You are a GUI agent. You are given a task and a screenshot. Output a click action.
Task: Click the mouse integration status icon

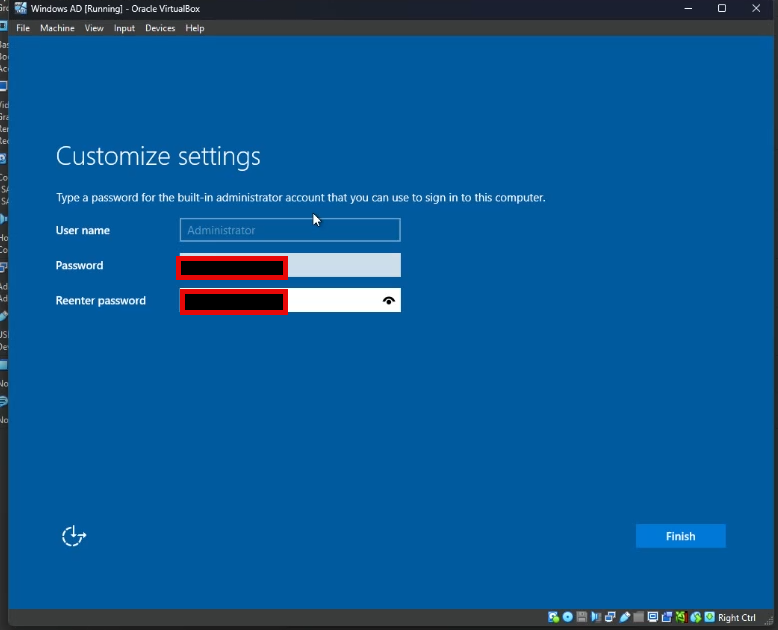coord(696,617)
